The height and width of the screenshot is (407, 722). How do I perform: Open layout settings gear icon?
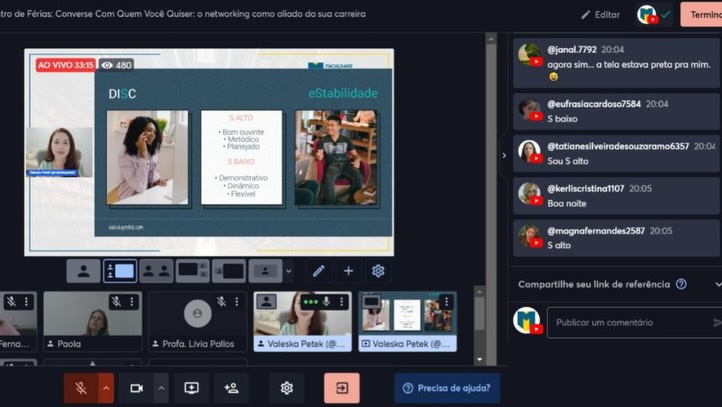(378, 271)
